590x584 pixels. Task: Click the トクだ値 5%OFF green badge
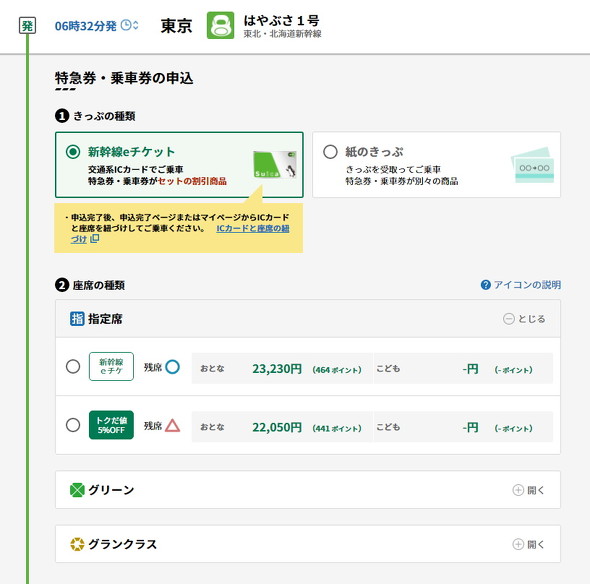111,425
